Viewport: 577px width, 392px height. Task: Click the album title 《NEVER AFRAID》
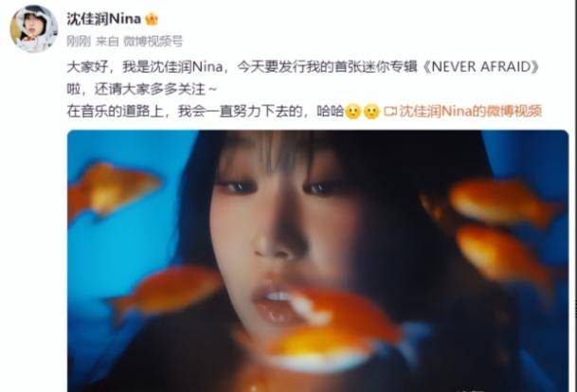481,67
